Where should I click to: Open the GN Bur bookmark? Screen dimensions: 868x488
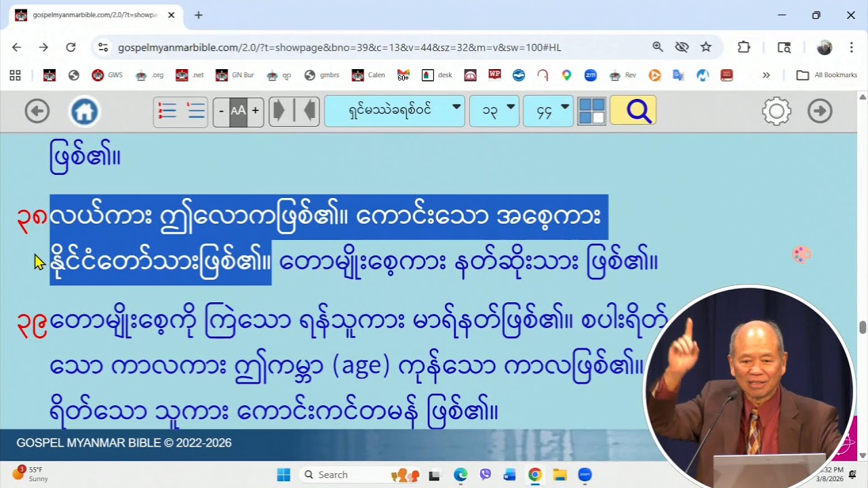[235, 75]
